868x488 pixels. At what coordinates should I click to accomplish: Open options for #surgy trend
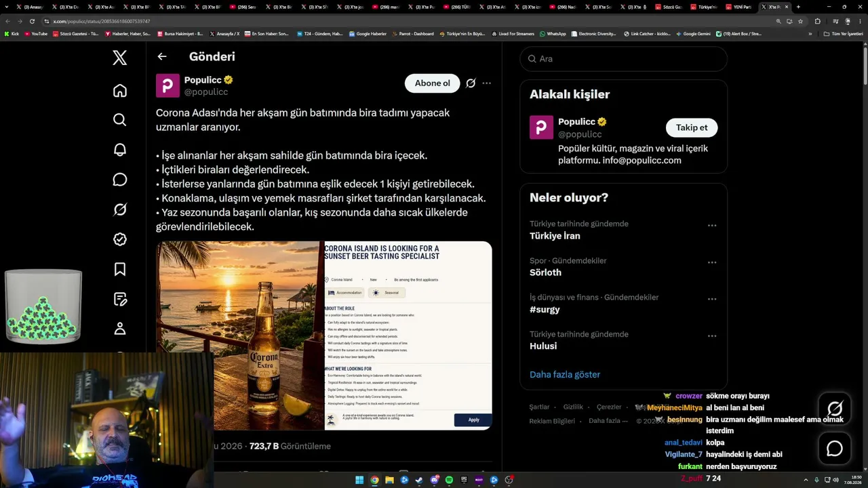(712, 299)
